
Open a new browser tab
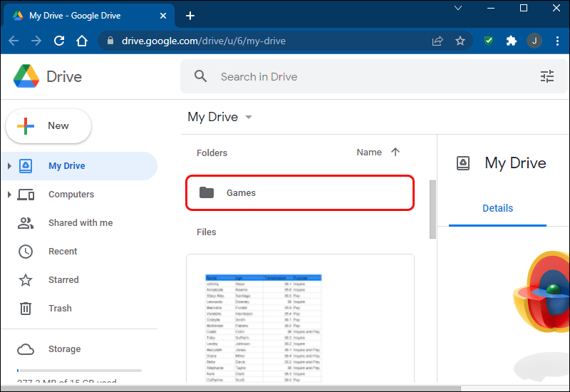click(190, 16)
